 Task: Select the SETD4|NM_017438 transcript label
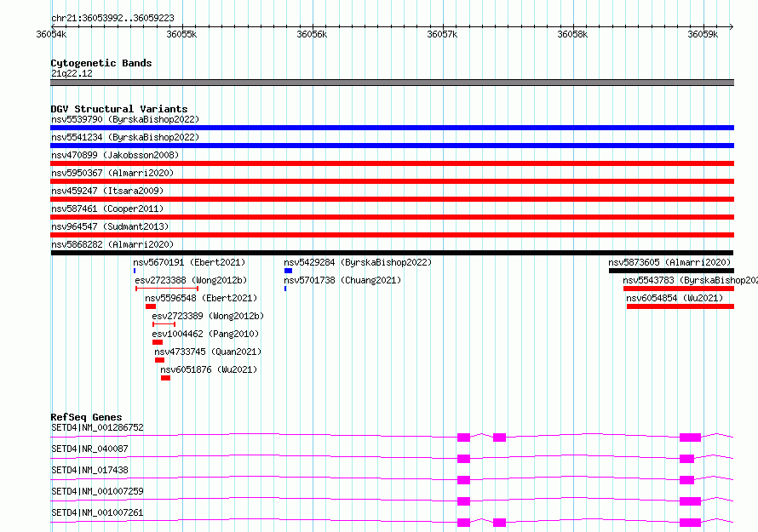89,470
